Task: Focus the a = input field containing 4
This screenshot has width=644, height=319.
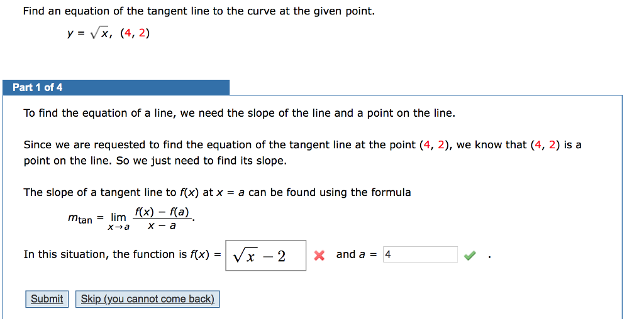Action: click(x=420, y=254)
